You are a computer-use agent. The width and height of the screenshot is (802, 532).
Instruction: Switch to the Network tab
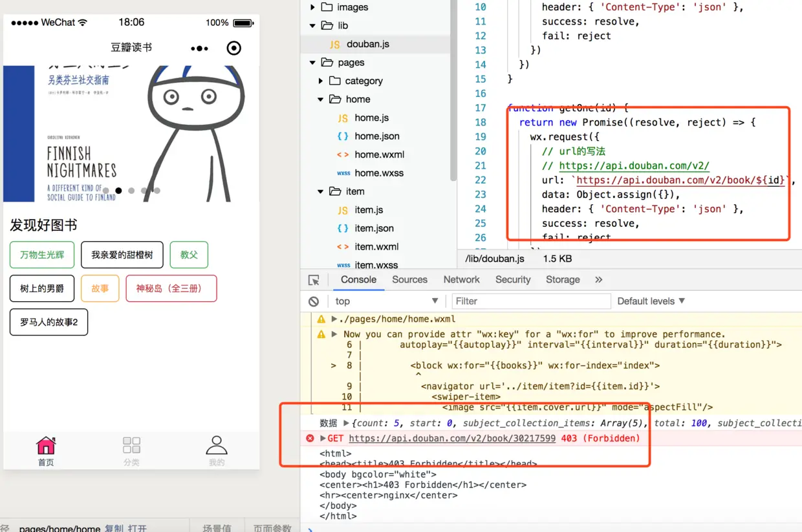(461, 280)
